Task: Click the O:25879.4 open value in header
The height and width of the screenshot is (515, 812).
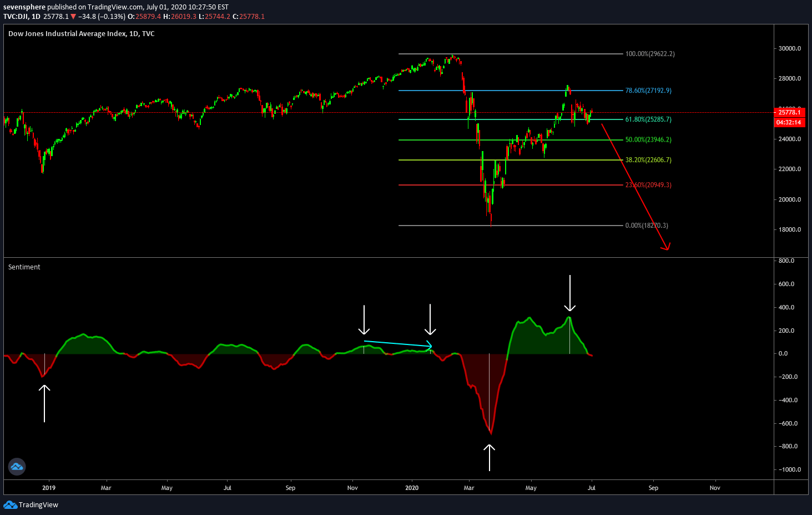Action: click(144, 17)
